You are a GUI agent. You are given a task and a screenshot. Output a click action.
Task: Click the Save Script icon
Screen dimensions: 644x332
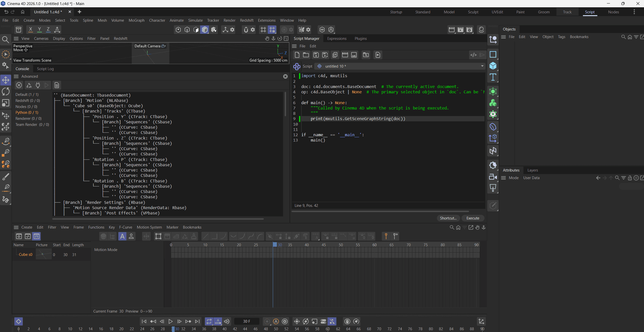point(316,55)
